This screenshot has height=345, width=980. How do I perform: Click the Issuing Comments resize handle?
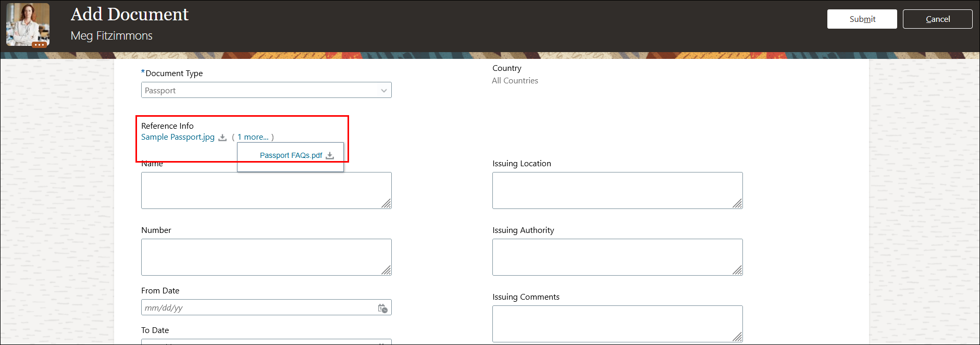point(737,337)
